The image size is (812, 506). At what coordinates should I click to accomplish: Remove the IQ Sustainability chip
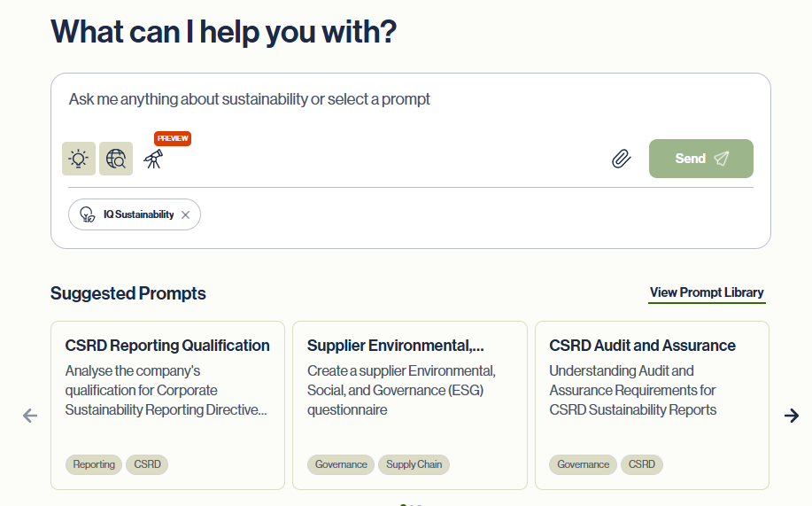tap(185, 214)
